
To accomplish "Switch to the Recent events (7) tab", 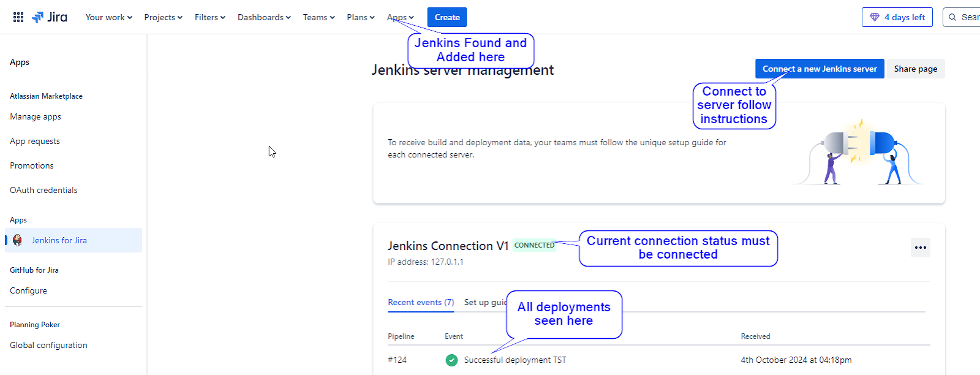I will click(421, 302).
